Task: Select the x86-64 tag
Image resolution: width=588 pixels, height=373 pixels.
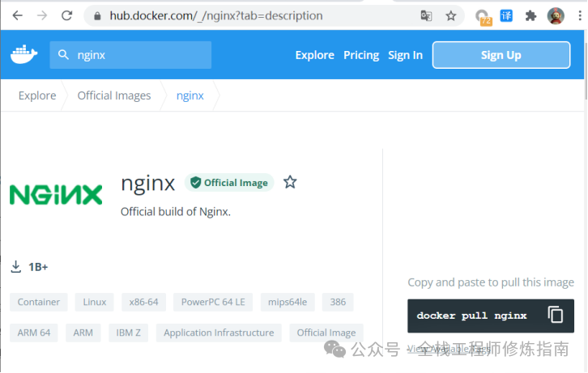Action: pyautogui.click(x=143, y=302)
